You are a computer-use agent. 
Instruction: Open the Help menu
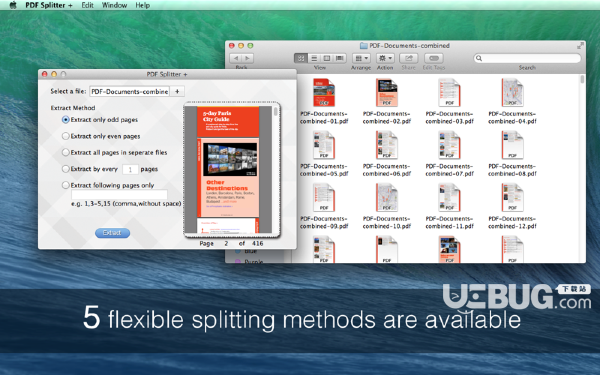point(142,5)
